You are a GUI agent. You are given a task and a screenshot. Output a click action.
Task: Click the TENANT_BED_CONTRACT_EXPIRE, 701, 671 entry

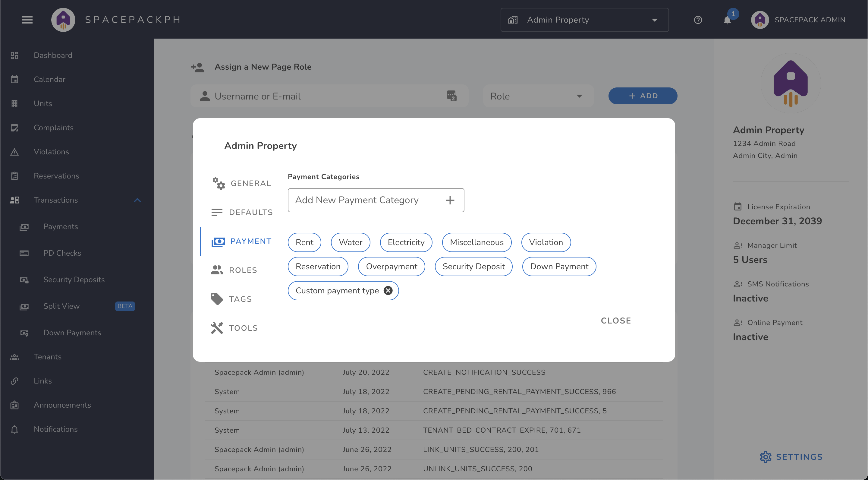(x=502, y=431)
